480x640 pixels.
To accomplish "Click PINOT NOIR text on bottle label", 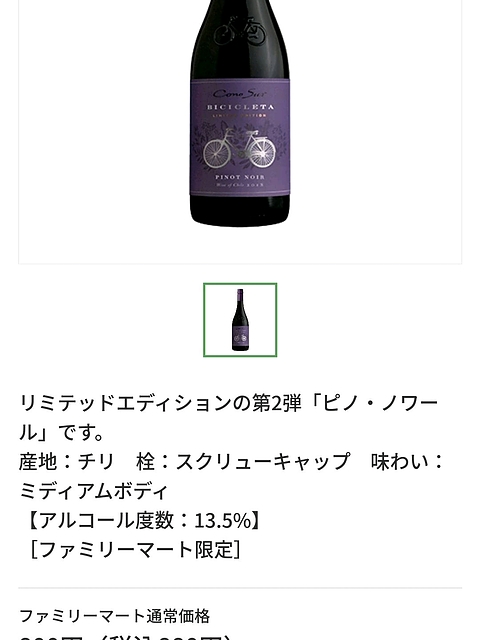I will pyautogui.click(x=240, y=177).
